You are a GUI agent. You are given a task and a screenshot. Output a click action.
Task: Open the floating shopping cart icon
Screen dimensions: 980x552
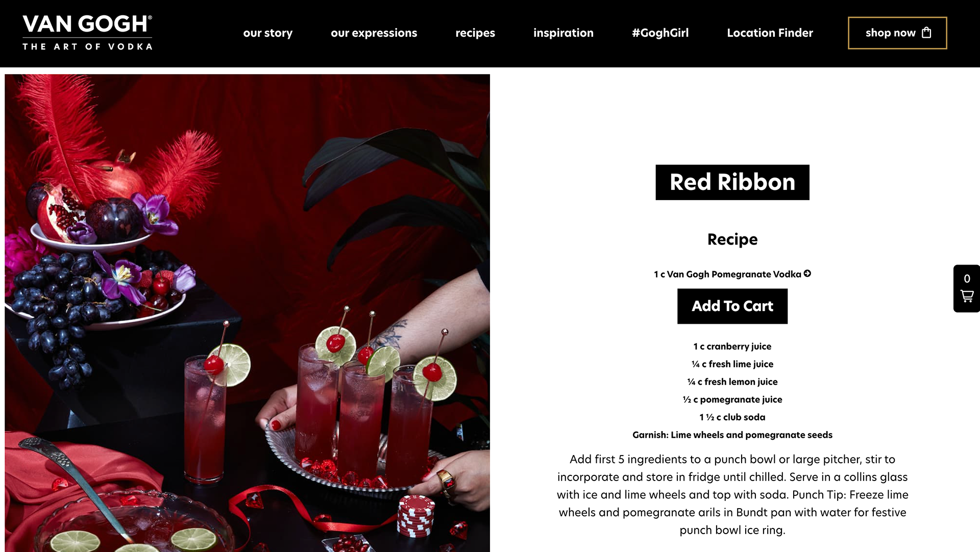[x=967, y=296]
